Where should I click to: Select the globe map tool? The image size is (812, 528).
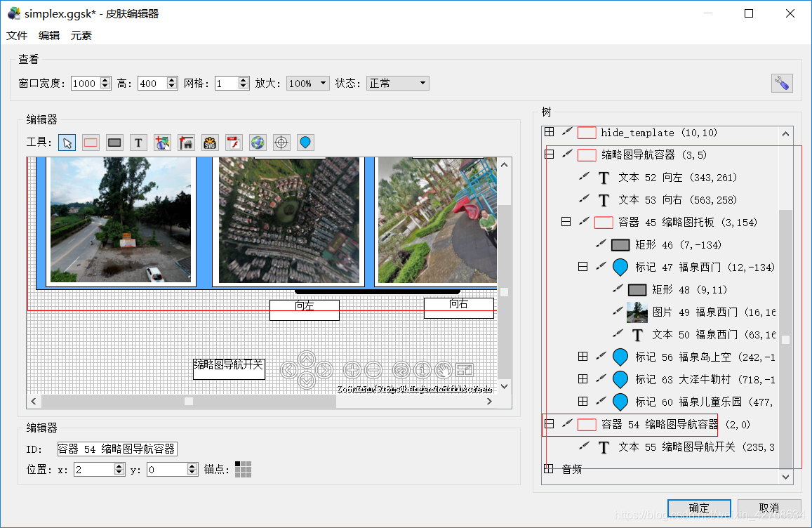(258, 143)
